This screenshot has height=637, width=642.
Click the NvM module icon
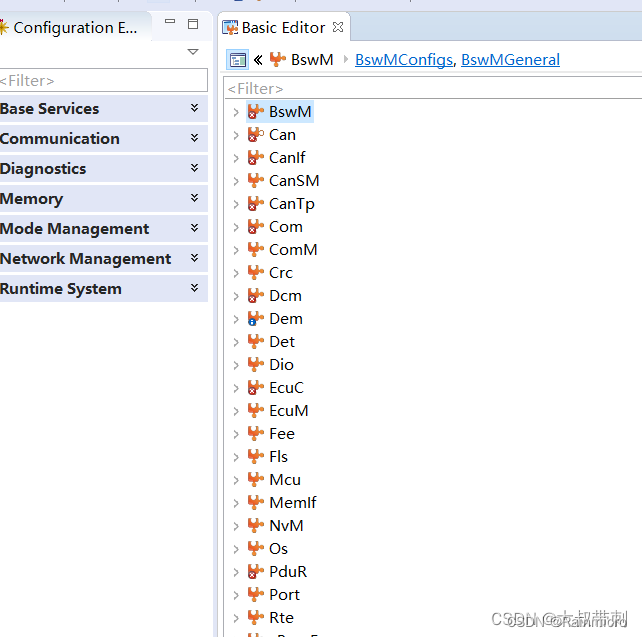point(256,525)
